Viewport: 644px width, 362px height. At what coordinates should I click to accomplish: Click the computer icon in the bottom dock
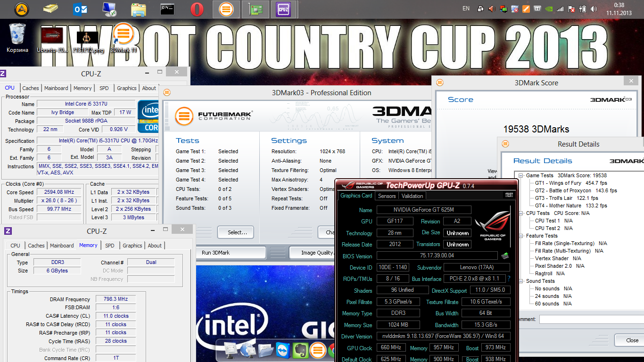click(231, 350)
